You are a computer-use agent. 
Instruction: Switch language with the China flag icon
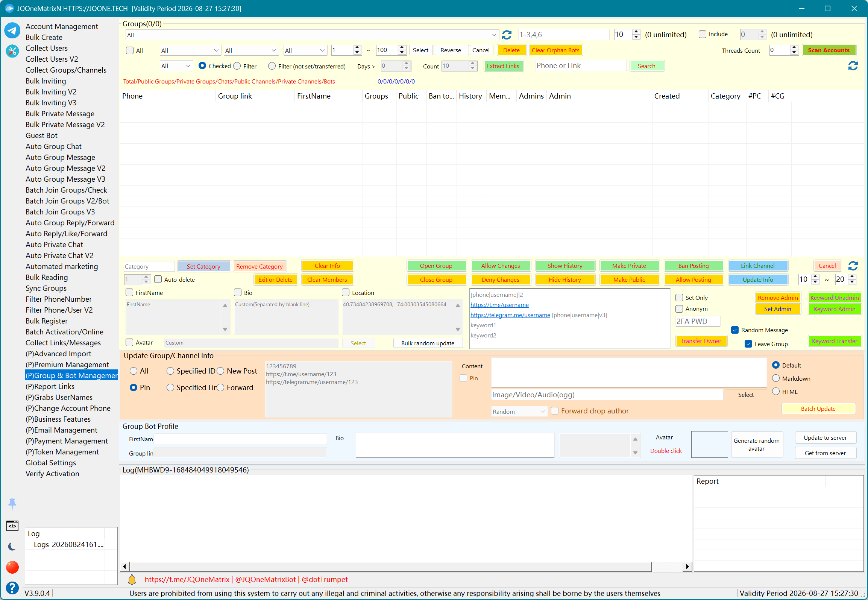click(12, 567)
